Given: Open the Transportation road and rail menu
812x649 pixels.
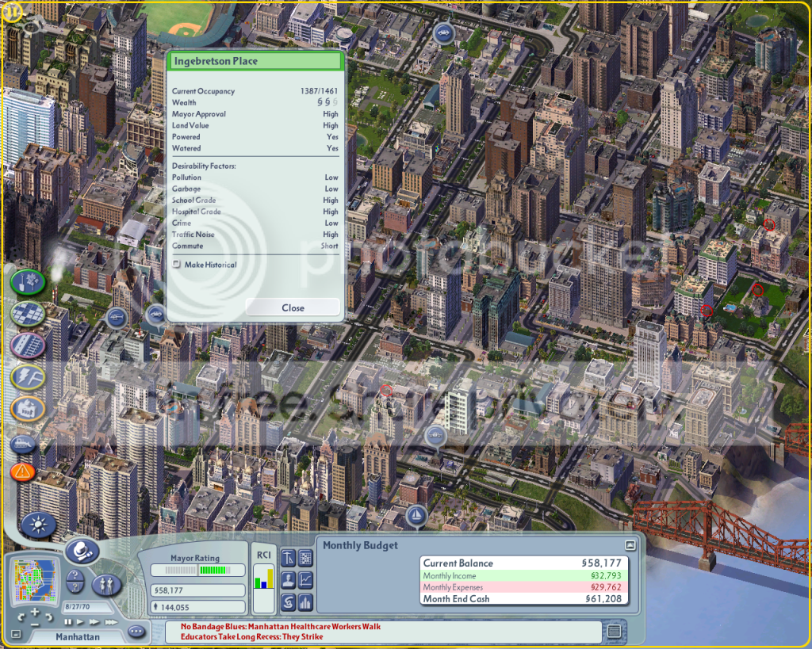Looking at the screenshot, I should pyautogui.click(x=28, y=345).
